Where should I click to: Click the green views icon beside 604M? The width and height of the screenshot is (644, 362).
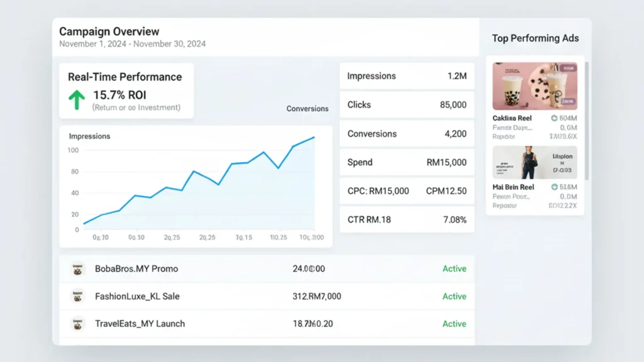coord(554,118)
